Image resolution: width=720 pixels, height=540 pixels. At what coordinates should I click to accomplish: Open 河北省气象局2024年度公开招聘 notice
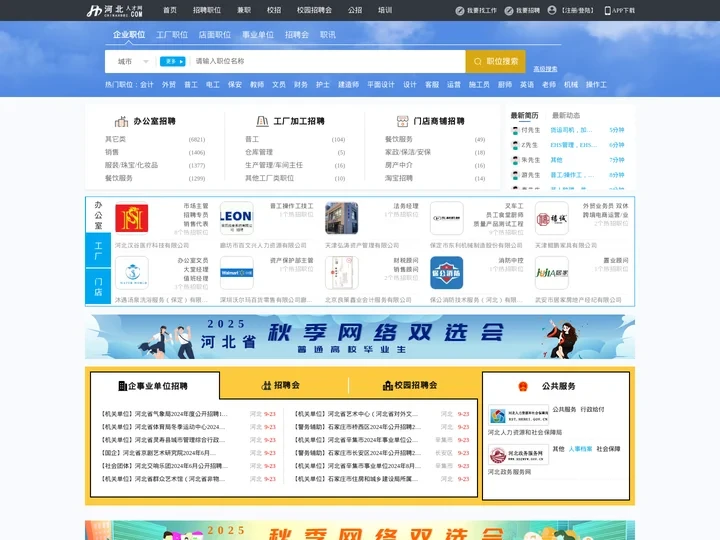pos(165,414)
